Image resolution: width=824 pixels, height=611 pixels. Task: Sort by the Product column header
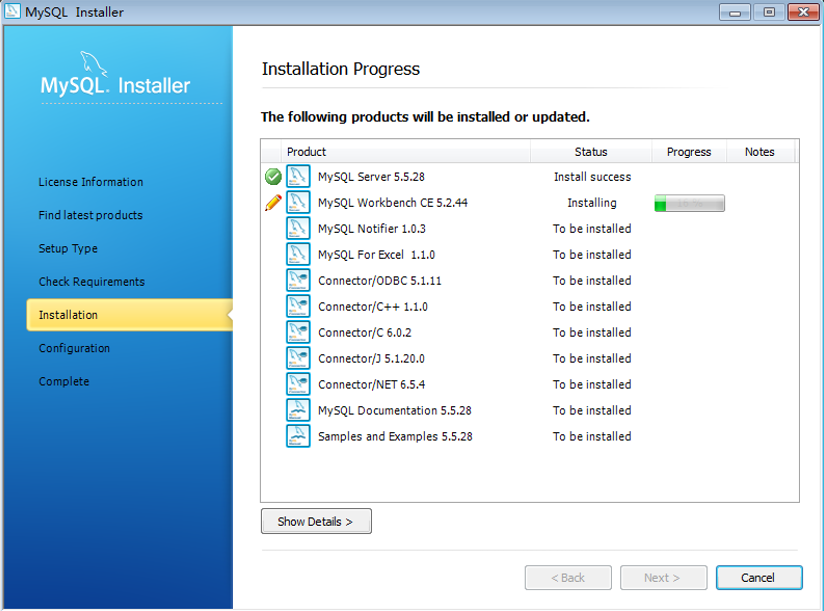pos(406,152)
